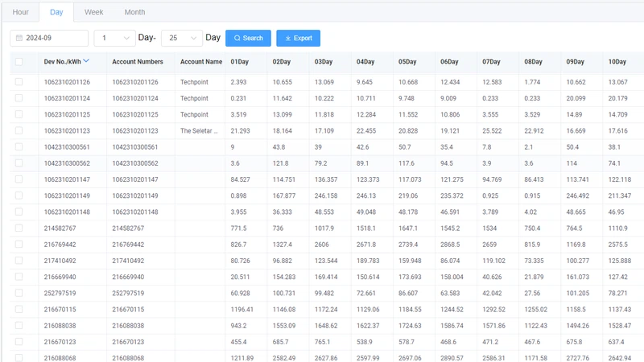Click the 246.158 value cell
The height and width of the screenshot is (362, 644).
pos(326,195)
